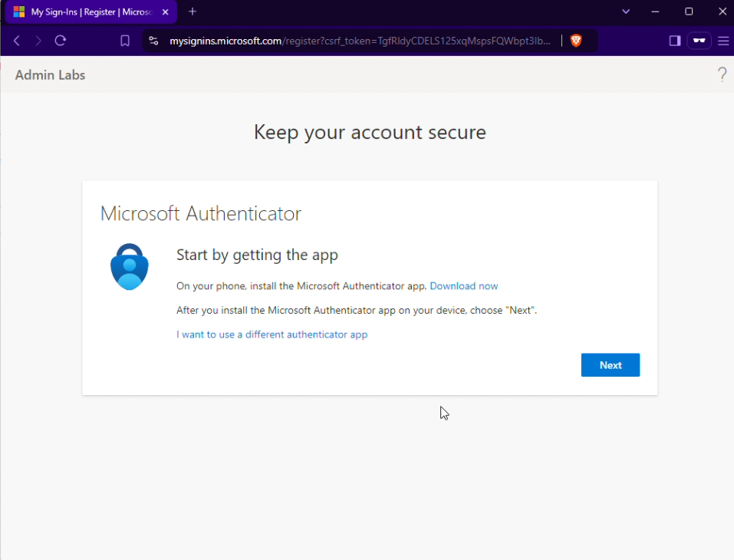Click the Next button

[611, 364]
